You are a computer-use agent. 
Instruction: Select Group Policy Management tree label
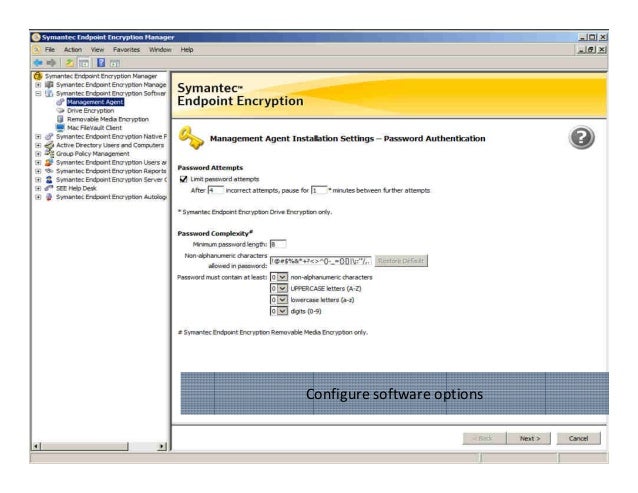tap(93, 154)
